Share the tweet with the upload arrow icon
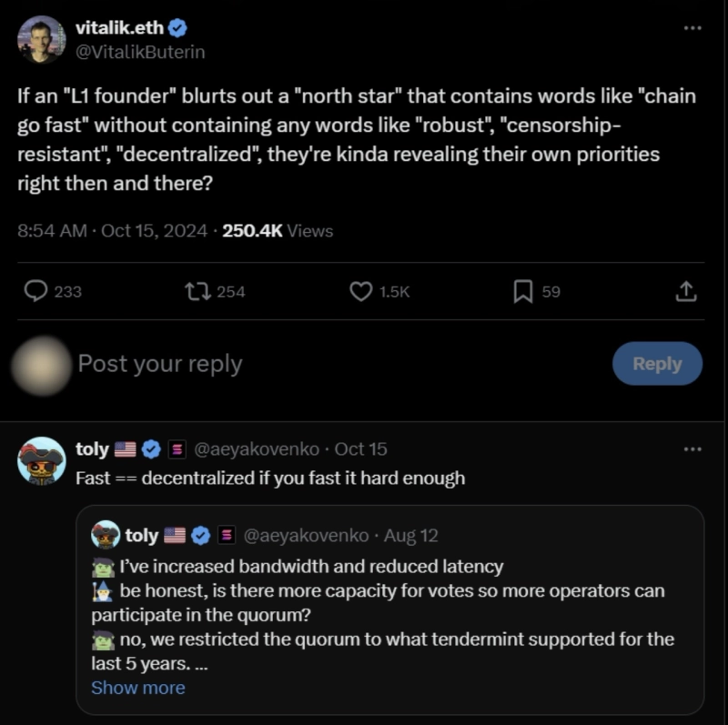728x725 pixels. coord(686,291)
